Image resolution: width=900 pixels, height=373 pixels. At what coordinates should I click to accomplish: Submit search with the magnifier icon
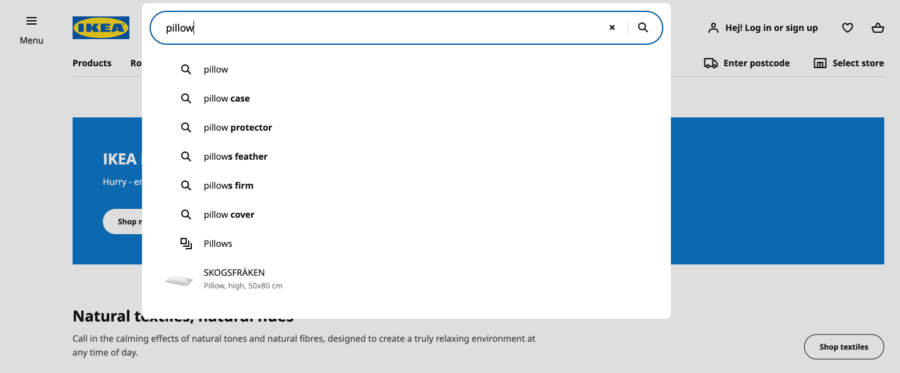(643, 28)
